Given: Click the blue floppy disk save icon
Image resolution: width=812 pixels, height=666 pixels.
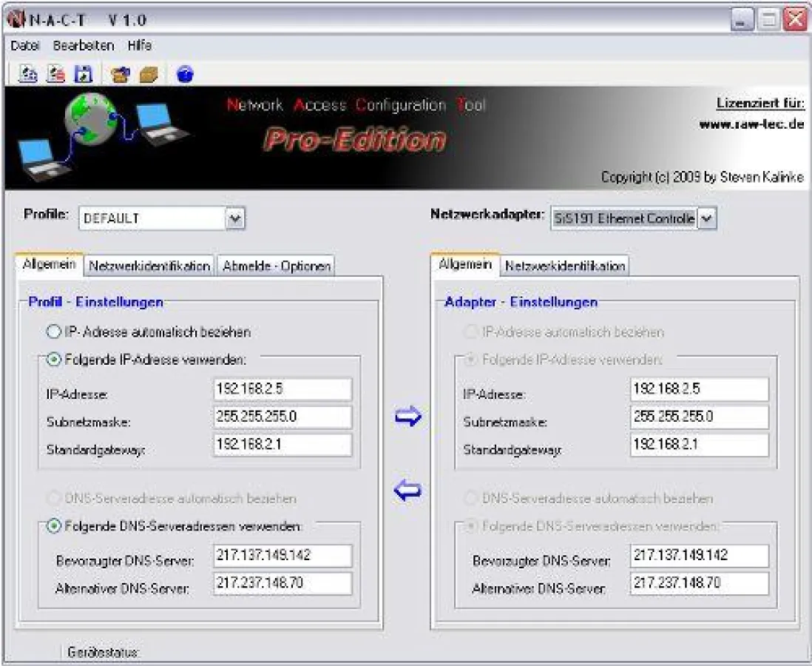Looking at the screenshot, I should point(84,73).
